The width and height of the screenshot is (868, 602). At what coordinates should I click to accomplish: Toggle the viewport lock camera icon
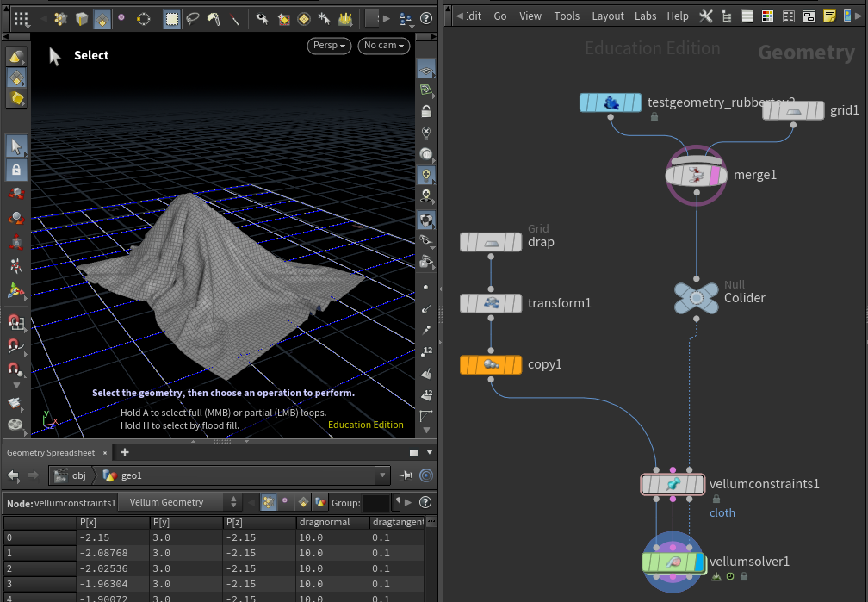[x=425, y=112]
